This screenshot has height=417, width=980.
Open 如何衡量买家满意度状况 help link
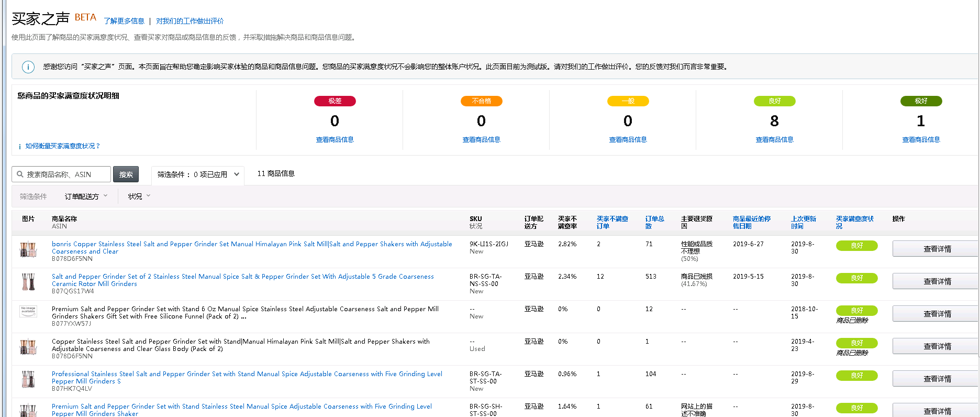pyautogui.click(x=62, y=146)
